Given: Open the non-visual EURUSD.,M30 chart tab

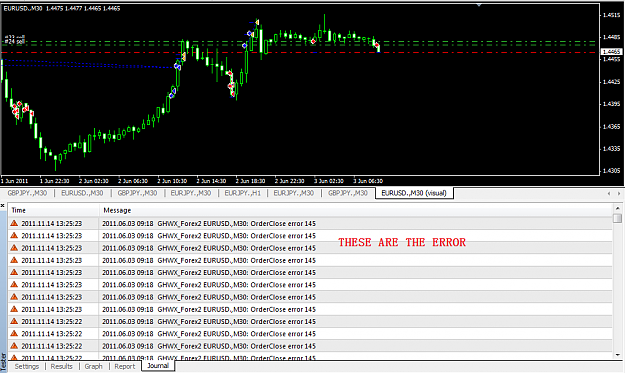Looking at the screenshot, I should click(x=82, y=193).
